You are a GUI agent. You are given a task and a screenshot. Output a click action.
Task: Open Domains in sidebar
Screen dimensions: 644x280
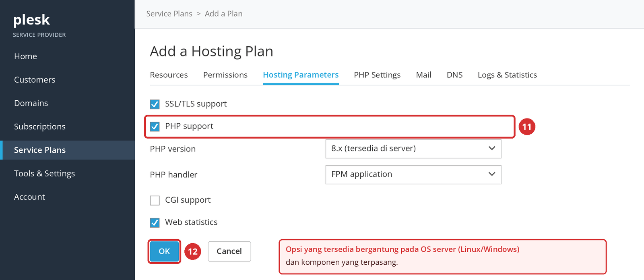click(31, 103)
